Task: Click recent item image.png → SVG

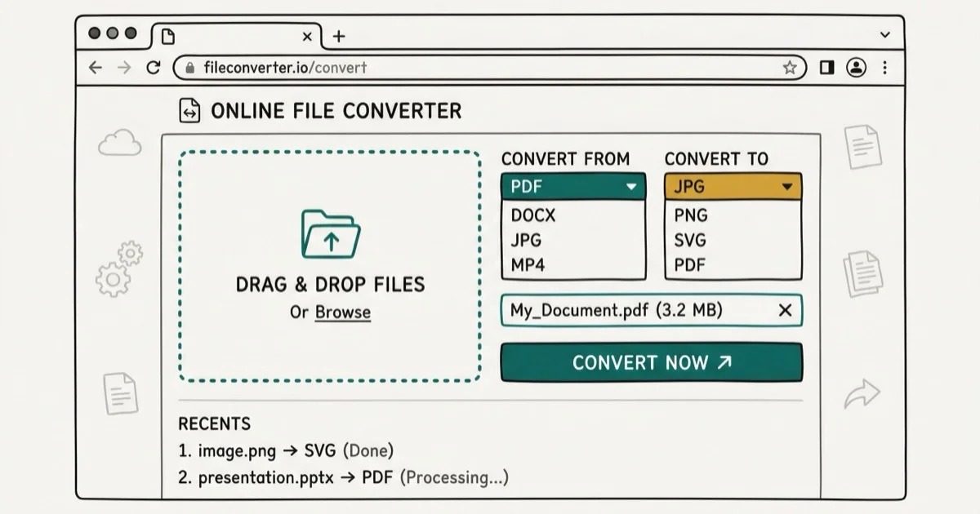Action: click(x=286, y=450)
